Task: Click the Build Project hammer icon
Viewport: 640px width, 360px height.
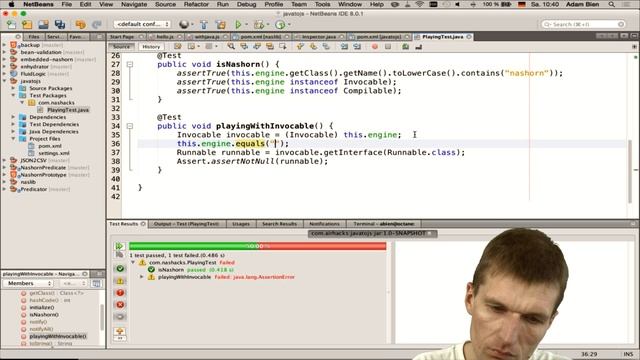Action: click(204, 24)
